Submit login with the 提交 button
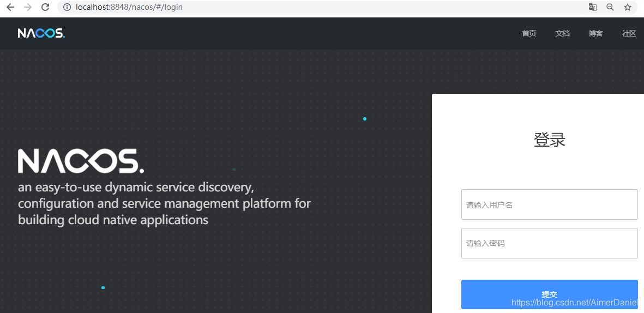This screenshot has width=644, height=313. (550, 294)
